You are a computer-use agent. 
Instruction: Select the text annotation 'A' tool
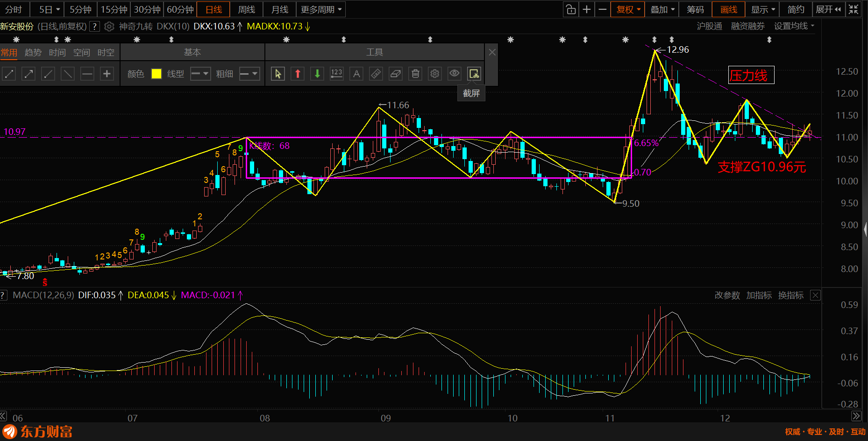tap(356, 74)
